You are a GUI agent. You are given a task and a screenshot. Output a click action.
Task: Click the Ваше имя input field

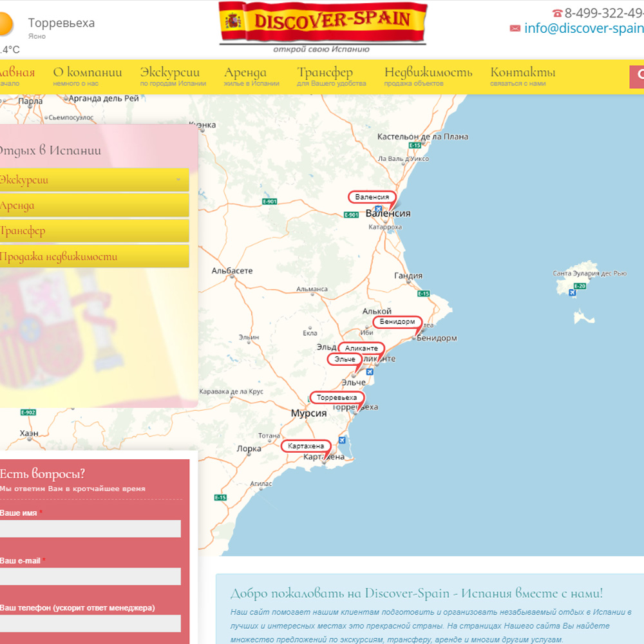(x=90, y=529)
